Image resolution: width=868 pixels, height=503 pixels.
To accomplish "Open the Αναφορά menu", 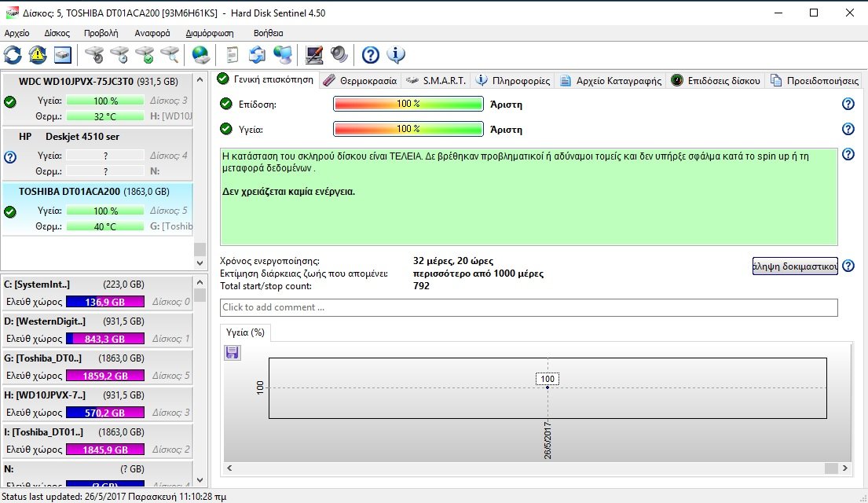I will click(x=152, y=33).
